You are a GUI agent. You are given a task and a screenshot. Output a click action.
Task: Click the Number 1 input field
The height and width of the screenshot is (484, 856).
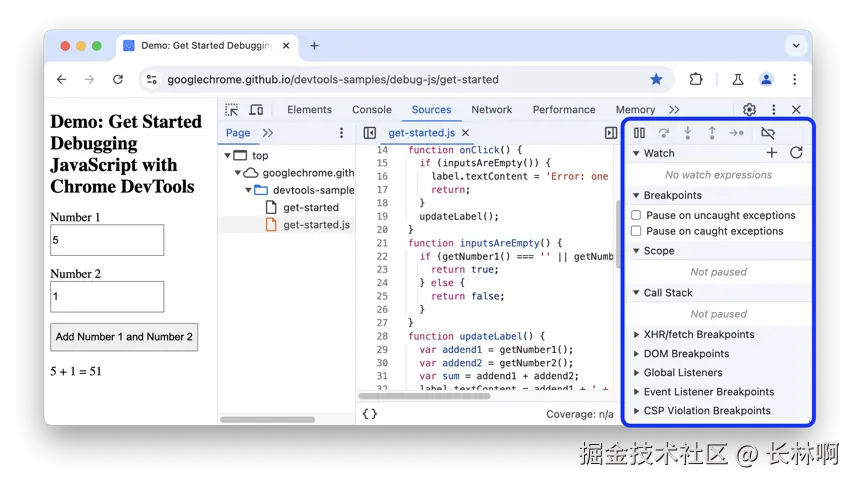pos(107,240)
